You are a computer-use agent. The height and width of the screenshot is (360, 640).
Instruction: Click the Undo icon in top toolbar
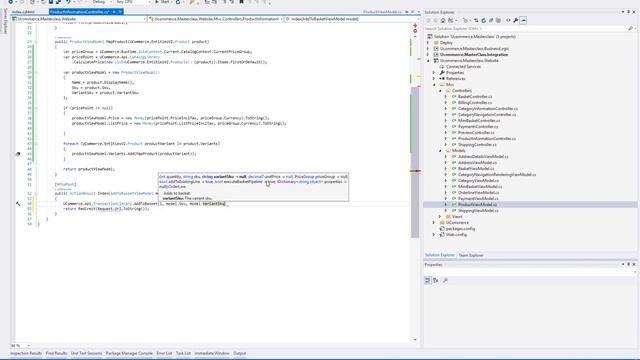68,2
